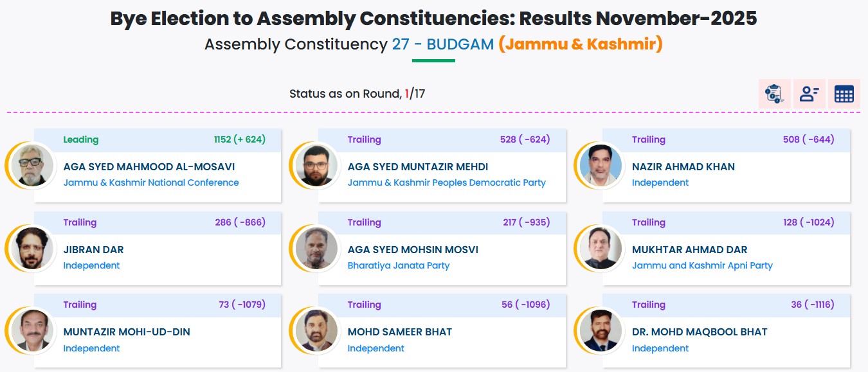Click Aga Syed Muntazir Mehdi's candidate photo
The width and height of the screenshot is (868, 372).
316,165
